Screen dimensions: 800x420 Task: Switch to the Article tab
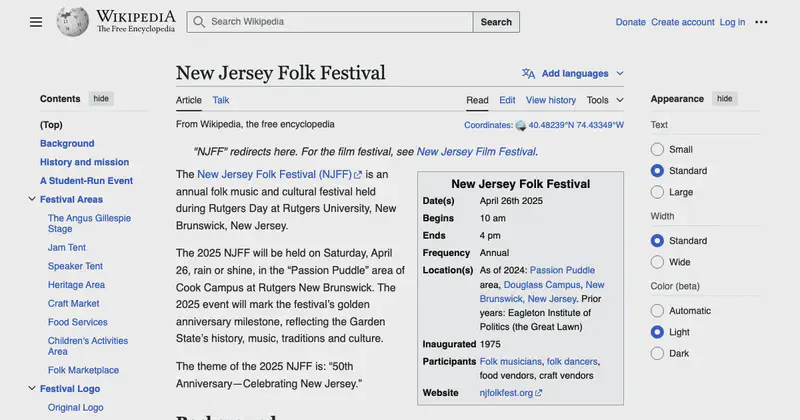pos(189,100)
